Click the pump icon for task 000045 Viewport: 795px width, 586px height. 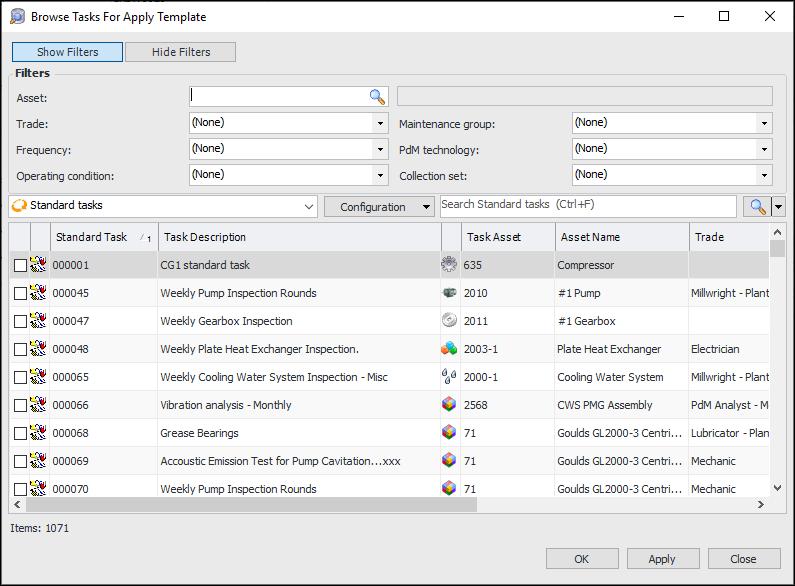tap(449, 293)
